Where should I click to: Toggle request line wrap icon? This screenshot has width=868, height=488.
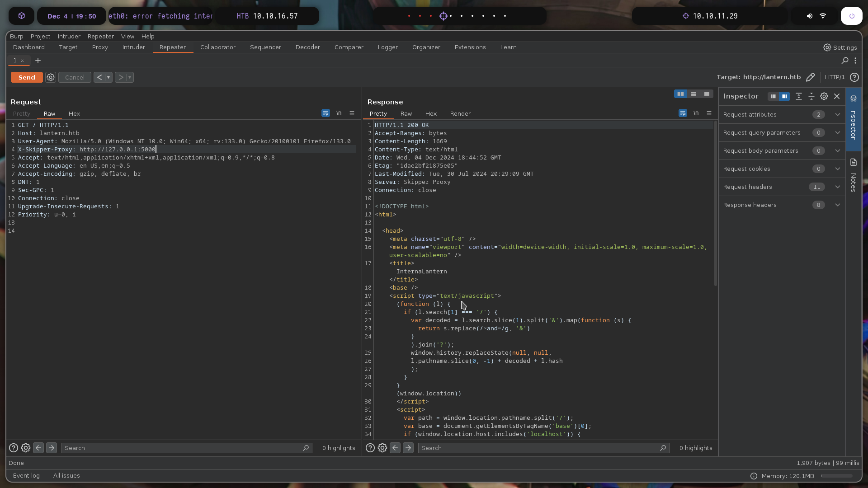click(325, 113)
